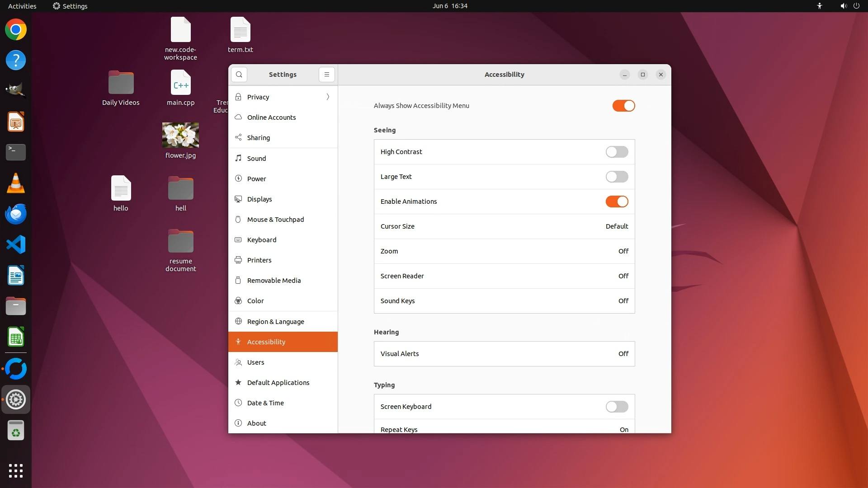Click the Keyboard icon in sidebar
This screenshot has width=868, height=488.
pyautogui.click(x=238, y=240)
